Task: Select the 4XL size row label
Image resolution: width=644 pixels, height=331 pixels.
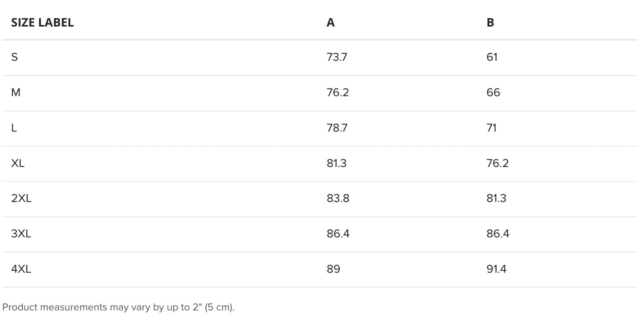Action: coord(21,269)
